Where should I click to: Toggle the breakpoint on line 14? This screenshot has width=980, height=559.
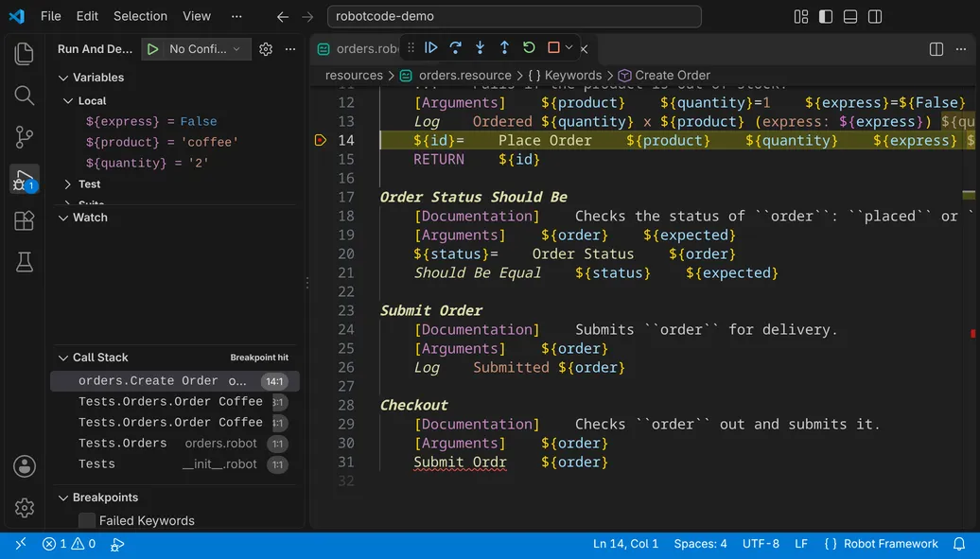tap(320, 140)
